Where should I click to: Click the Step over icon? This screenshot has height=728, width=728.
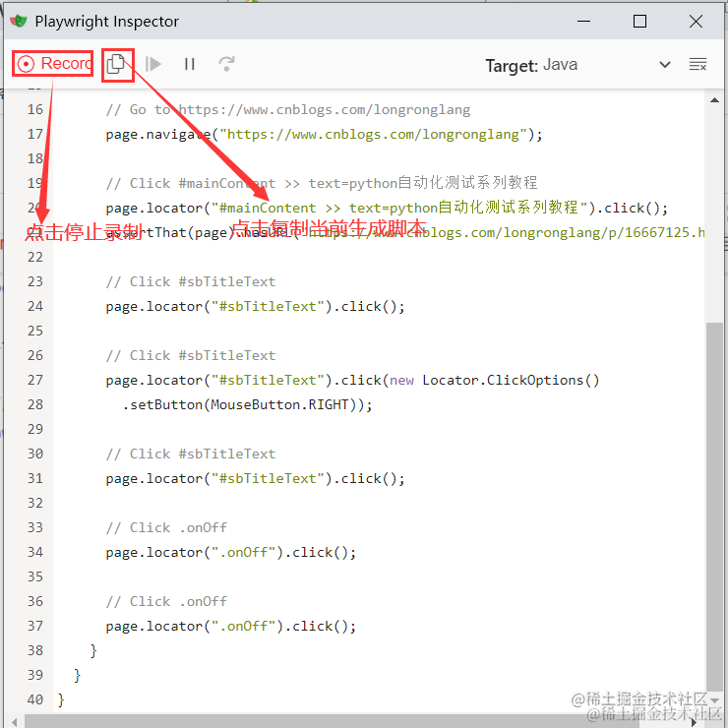coord(226,64)
